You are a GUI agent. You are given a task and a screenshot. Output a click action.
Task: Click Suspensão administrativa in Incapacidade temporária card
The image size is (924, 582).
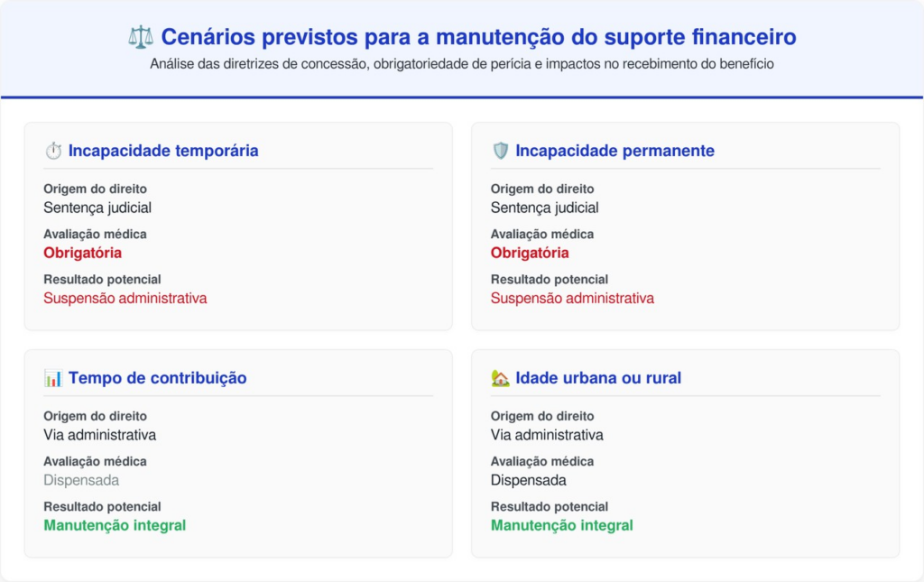[125, 298]
